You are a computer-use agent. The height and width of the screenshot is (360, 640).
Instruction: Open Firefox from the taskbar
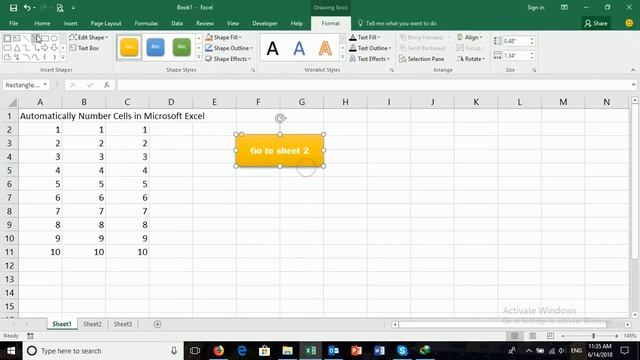tap(219, 351)
